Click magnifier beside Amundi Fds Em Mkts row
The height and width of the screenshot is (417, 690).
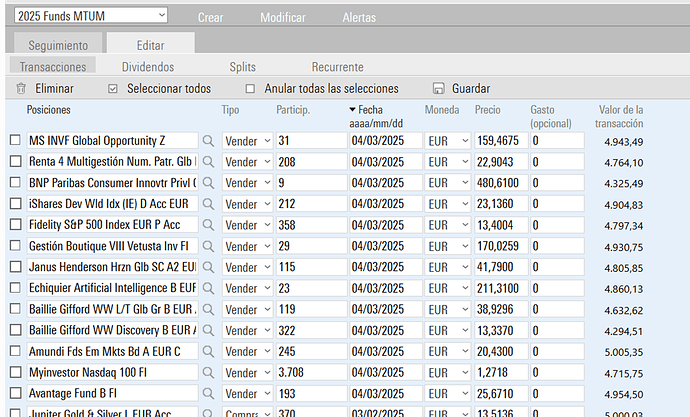tap(208, 351)
